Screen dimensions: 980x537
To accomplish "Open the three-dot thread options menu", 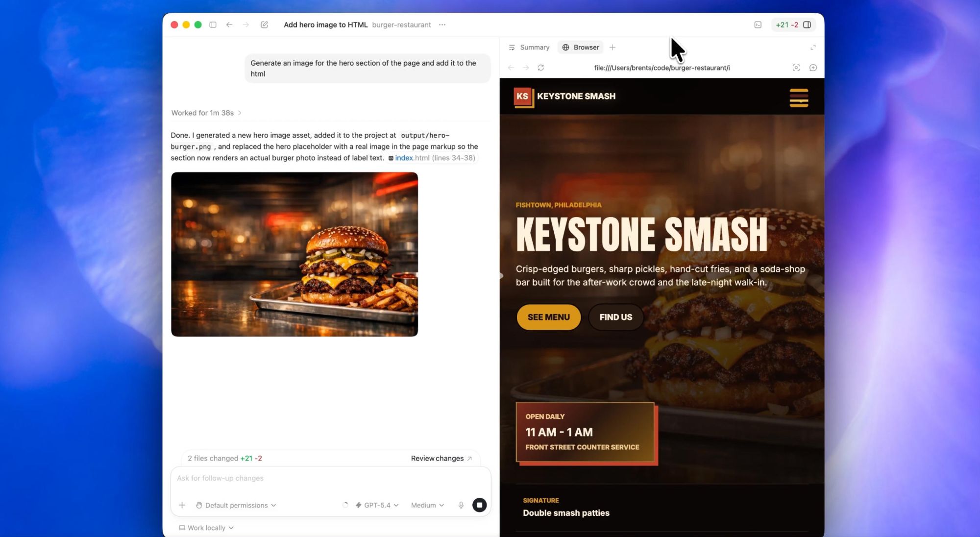I will pos(442,25).
